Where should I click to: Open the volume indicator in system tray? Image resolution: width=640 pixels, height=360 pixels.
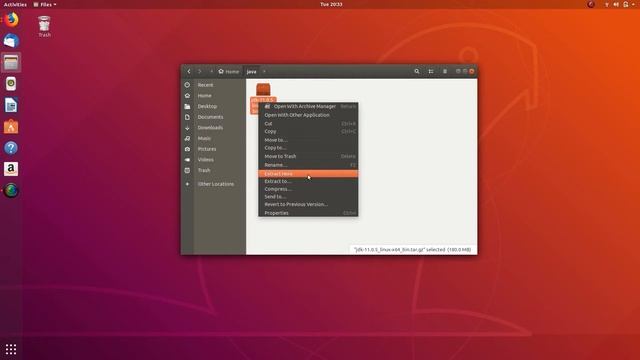616,4
